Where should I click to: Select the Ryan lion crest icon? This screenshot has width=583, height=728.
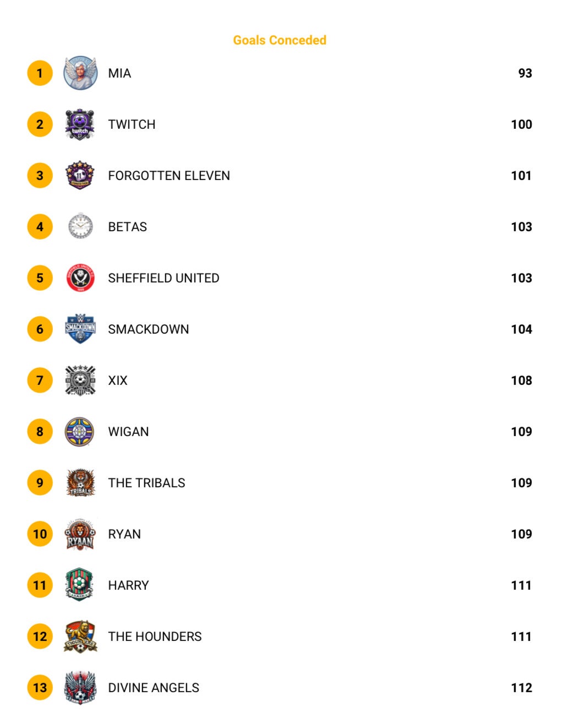tap(80, 534)
